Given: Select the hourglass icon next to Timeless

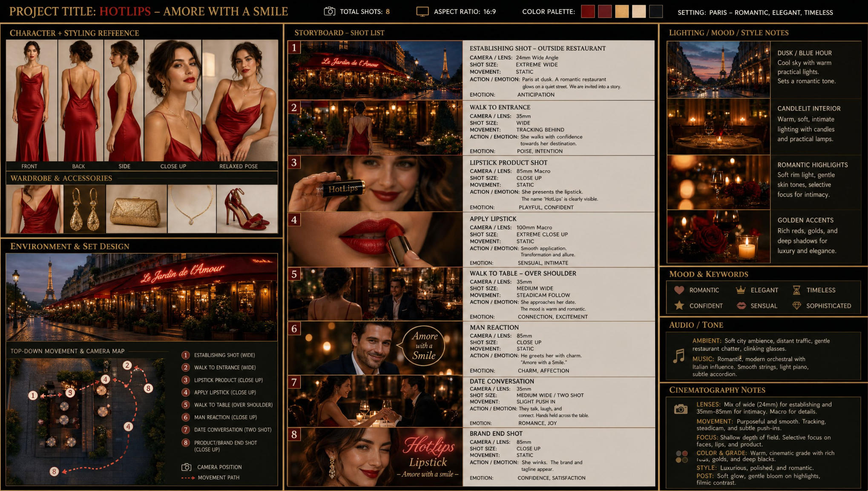Looking at the screenshot, I should coord(796,290).
